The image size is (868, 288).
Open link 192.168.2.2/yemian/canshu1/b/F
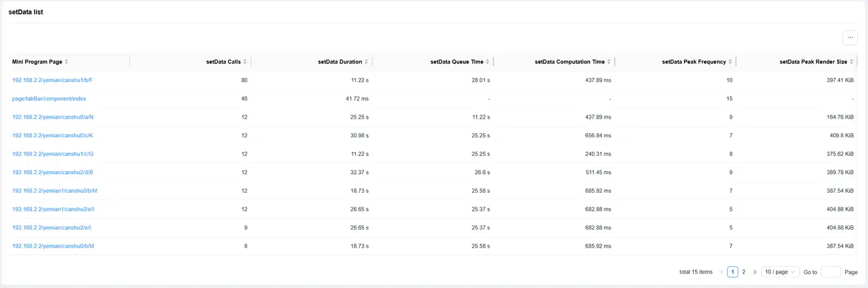point(52,80)
